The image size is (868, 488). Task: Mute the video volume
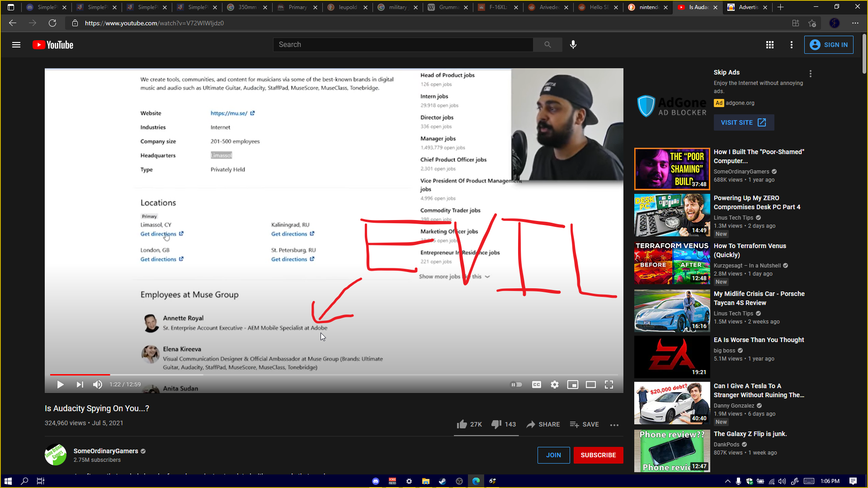tap(98, 385)
